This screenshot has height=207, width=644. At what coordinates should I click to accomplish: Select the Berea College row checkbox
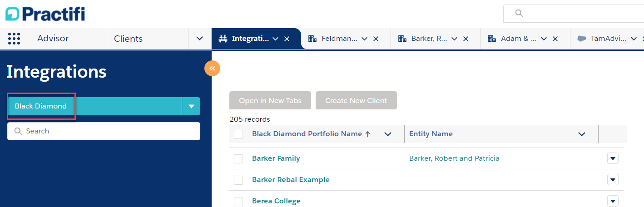click(x=238, y=202)
